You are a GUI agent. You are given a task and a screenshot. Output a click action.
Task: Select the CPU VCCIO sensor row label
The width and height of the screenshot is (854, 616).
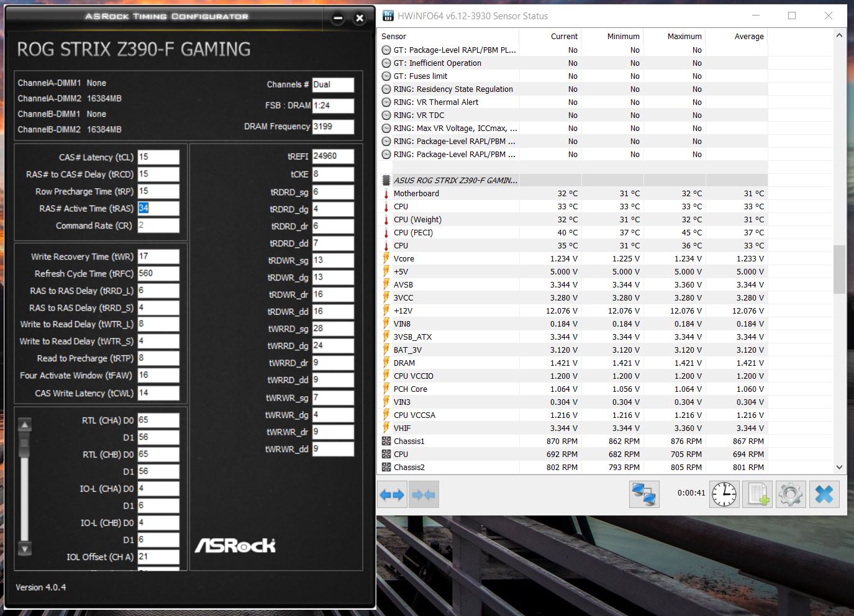tap(414, 376)
